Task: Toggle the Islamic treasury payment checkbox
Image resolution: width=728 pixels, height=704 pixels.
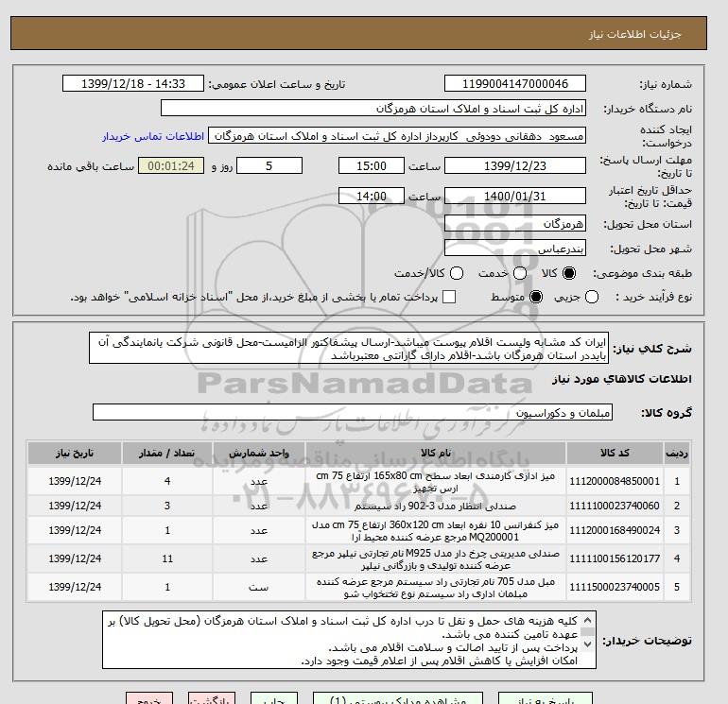Action: [x=449, y=297]
